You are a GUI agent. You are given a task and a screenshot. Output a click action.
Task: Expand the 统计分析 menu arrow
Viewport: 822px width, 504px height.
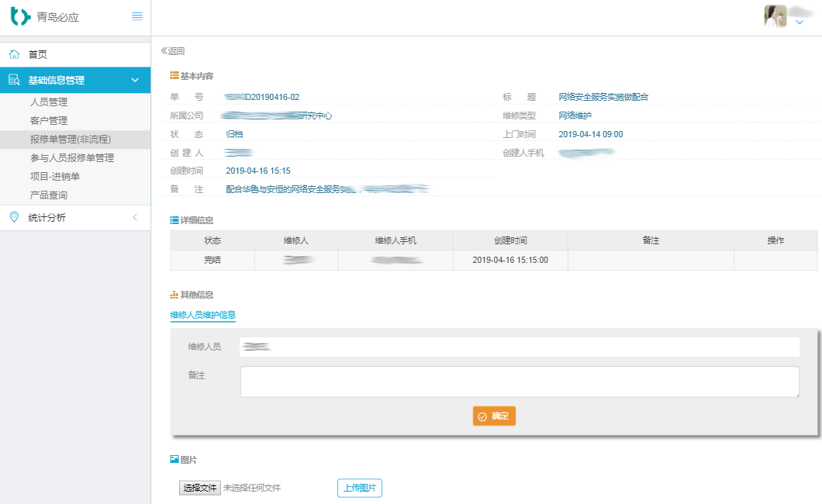(135, 217)
